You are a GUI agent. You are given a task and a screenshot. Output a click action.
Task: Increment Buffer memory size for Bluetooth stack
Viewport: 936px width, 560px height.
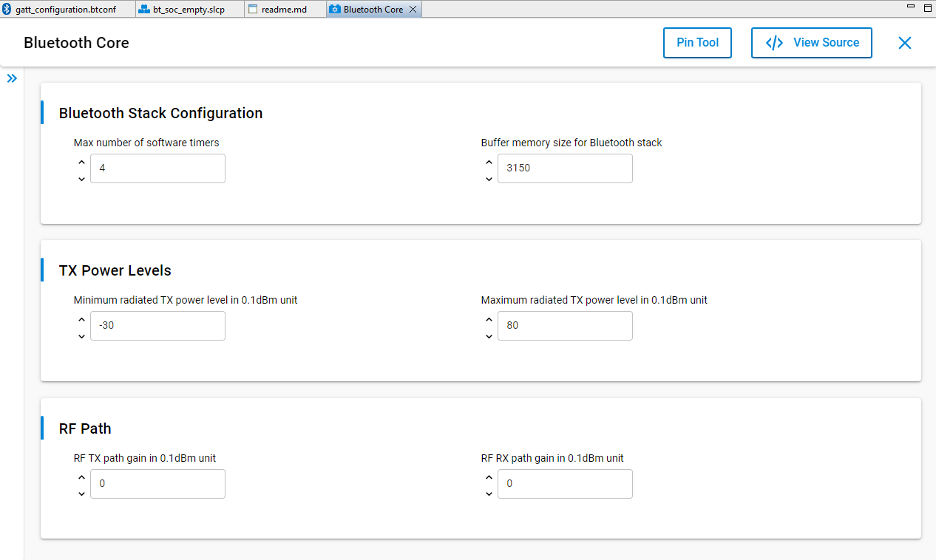(489, 161)
